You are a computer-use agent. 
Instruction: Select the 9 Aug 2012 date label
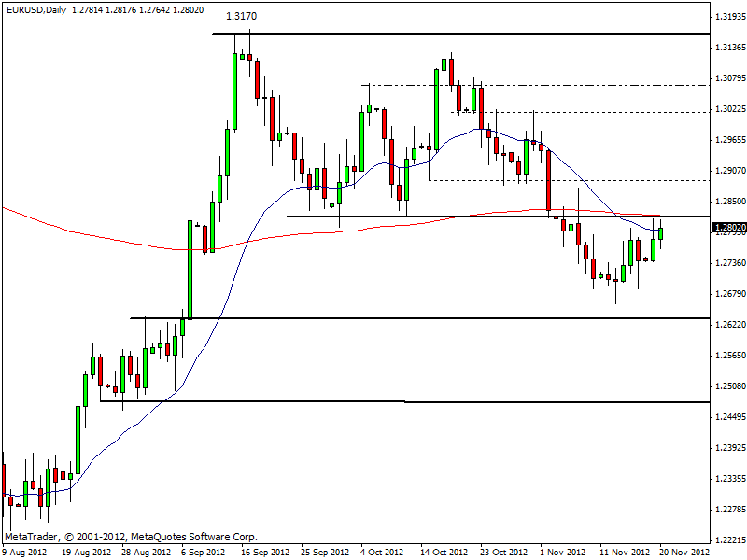coord(26,552)
